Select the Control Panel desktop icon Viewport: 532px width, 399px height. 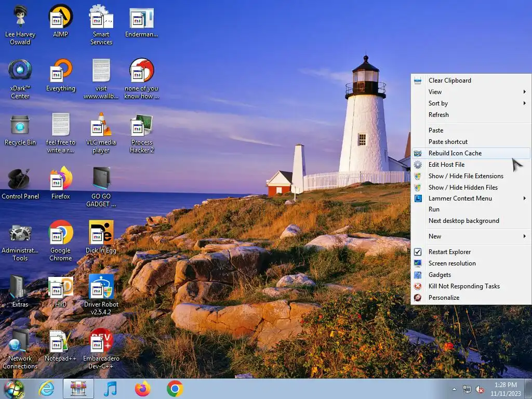(x=20, y=183)
